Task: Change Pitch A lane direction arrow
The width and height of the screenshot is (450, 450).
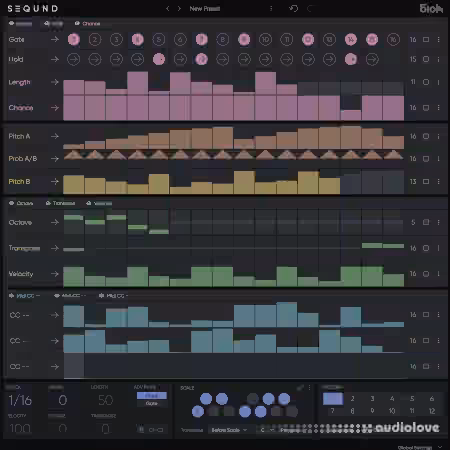Action: click(55, 136)
